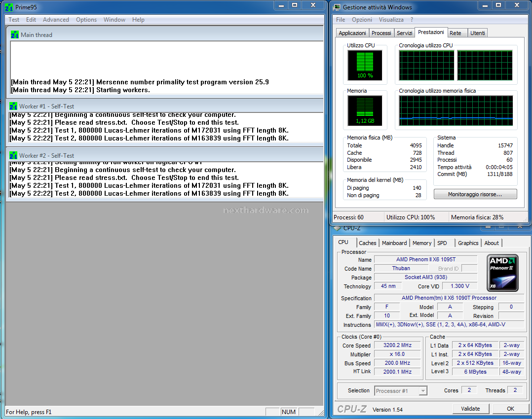The height and width of the screenshot is (419, 532).
Task: Click the Memoria 1,12 GB gauge
Action: coord(365,110)
